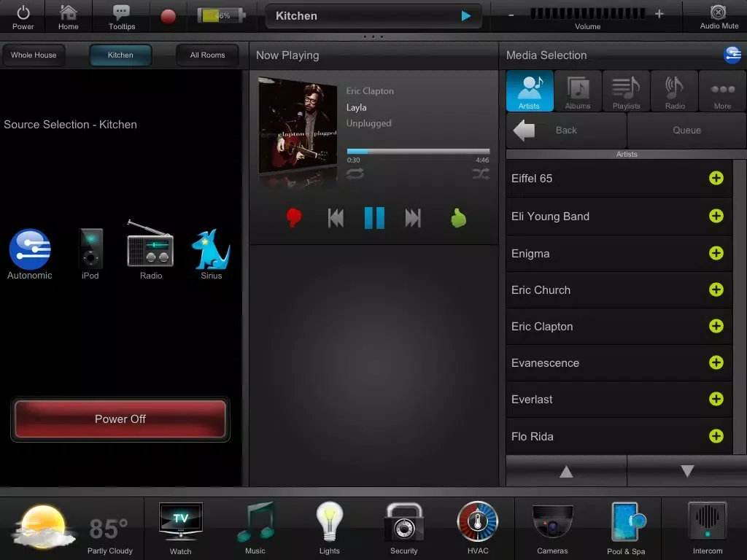
Task: Add Evanescence to queue
Action: (716, 362)
